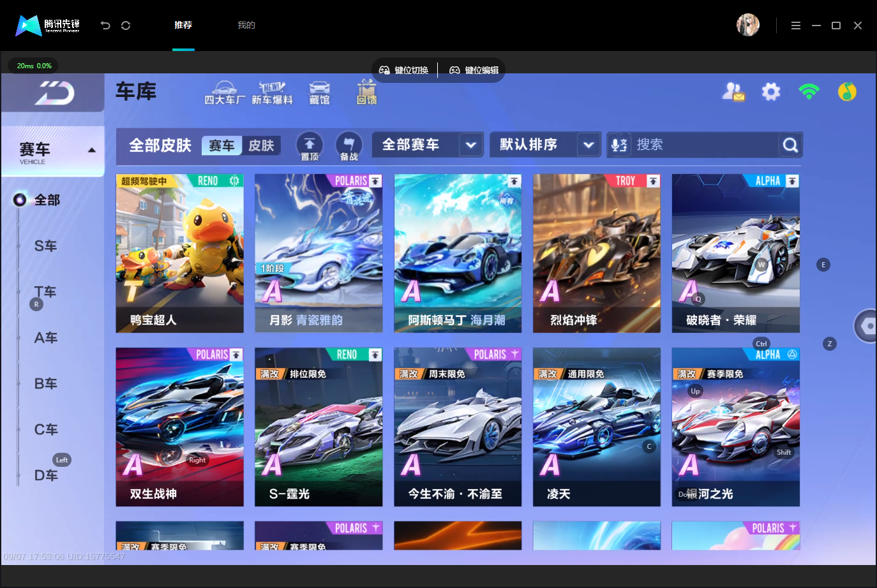Open 四大车厂 car factory icon
This screenshot has width=877, height=588.
pos(224,93)
